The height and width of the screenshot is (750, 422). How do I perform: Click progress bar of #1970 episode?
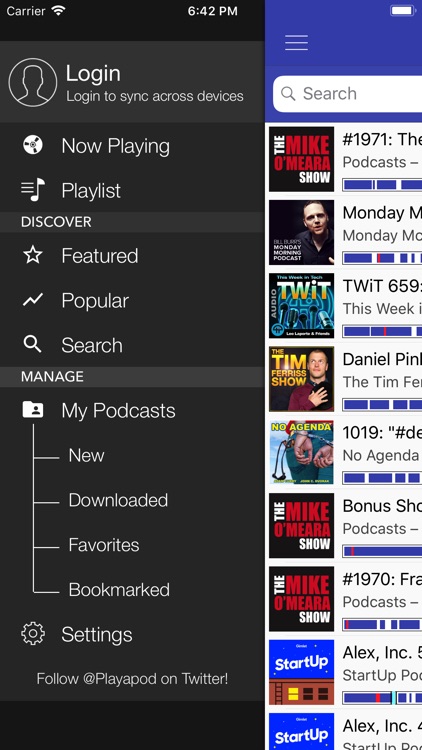coord(382,624)
